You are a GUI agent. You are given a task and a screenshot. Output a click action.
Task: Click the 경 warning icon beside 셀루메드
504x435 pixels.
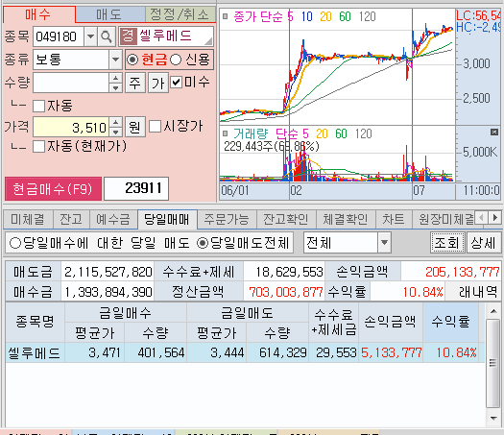tap(128, 36)
